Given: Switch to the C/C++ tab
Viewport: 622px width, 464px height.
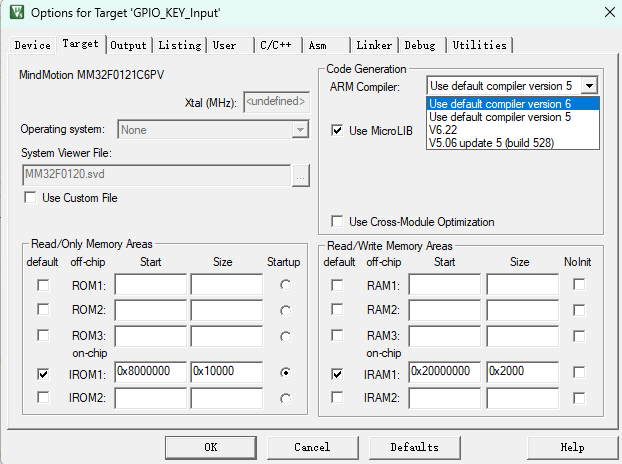Looking at the screenshot, I should pyautogui.click(x=276, y=45).
